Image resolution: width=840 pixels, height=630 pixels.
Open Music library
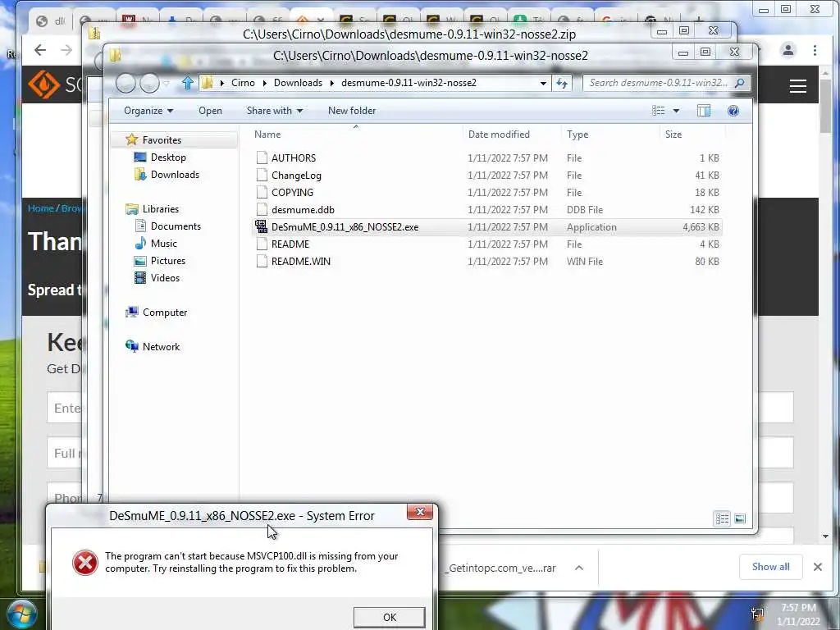point(163,243)
